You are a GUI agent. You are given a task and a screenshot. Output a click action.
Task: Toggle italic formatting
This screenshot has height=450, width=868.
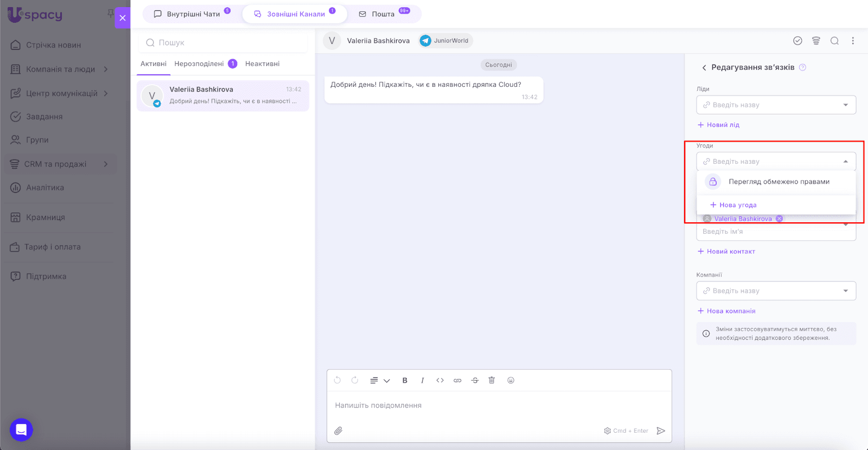(422, 381)
